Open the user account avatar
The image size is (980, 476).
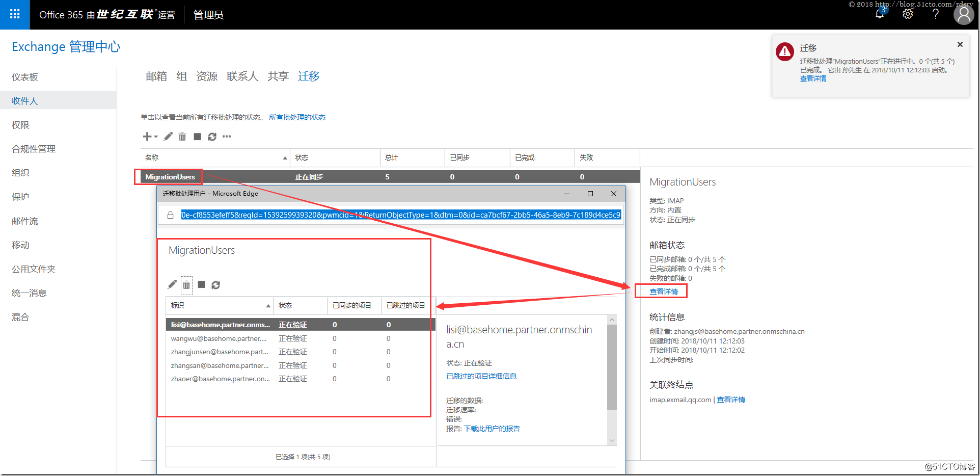coord(964,14)
